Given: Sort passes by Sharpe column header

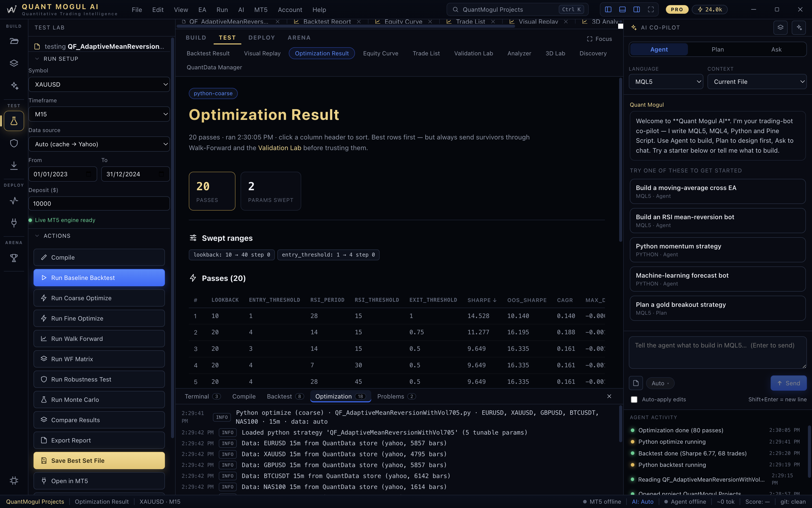Looking at the screenshot, I should (x=482, y=300).
